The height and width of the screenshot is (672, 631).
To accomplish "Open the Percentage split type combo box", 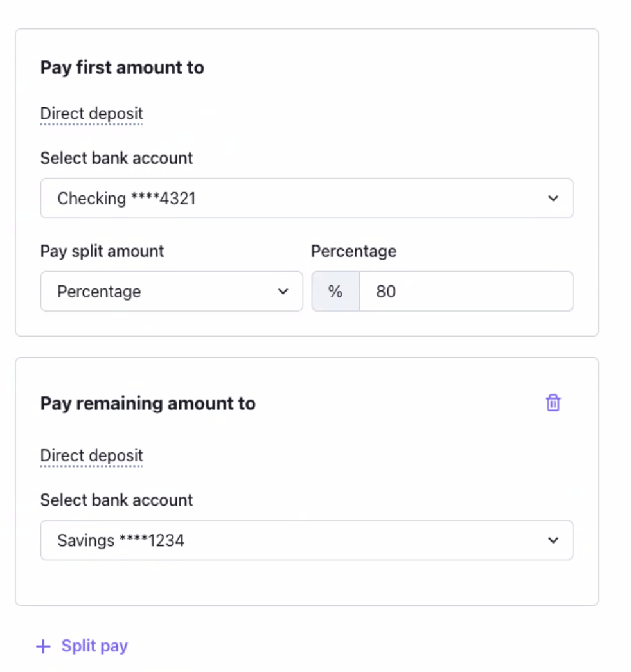I will click(x=172, y=292).
